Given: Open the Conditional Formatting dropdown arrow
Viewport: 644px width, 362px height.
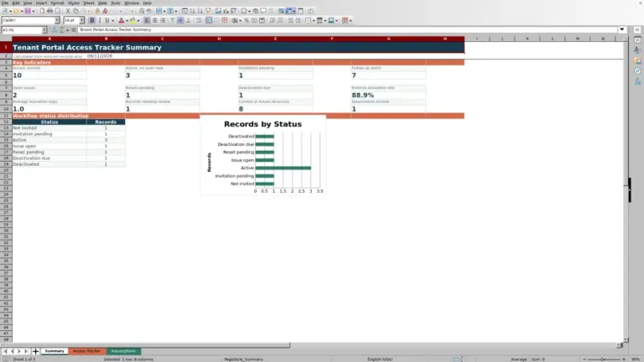Looking at the screenshot, I should (x=351, y=20).
